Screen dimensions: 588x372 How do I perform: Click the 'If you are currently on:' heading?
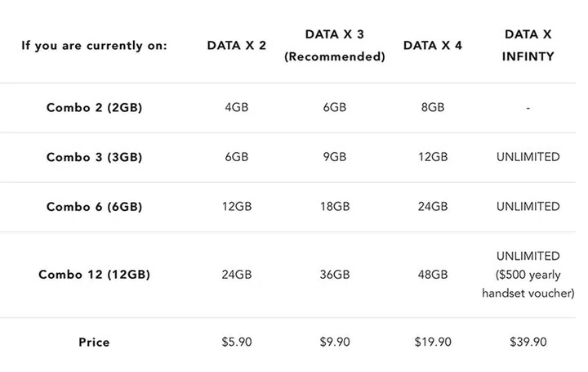pyautogui.click(x=94, y=46)
